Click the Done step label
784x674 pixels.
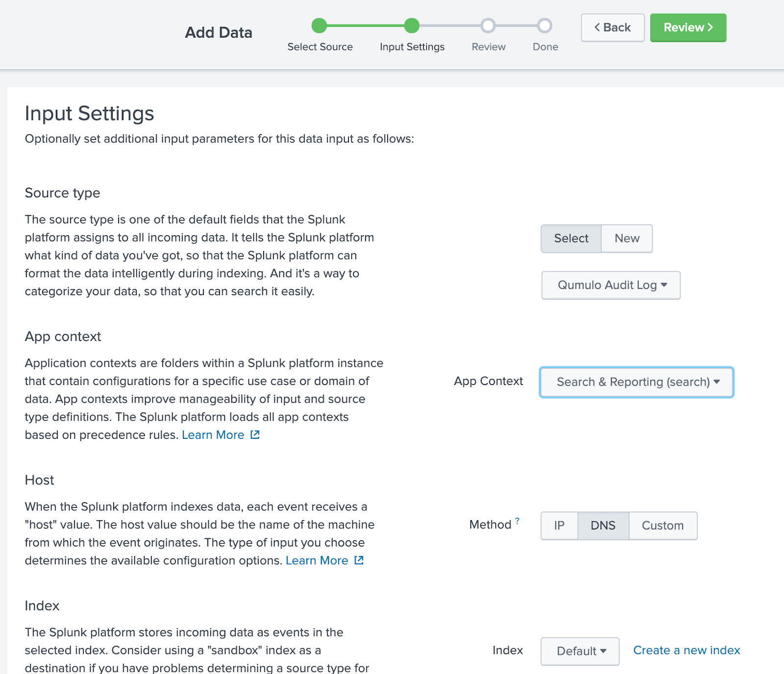(544, 47)
